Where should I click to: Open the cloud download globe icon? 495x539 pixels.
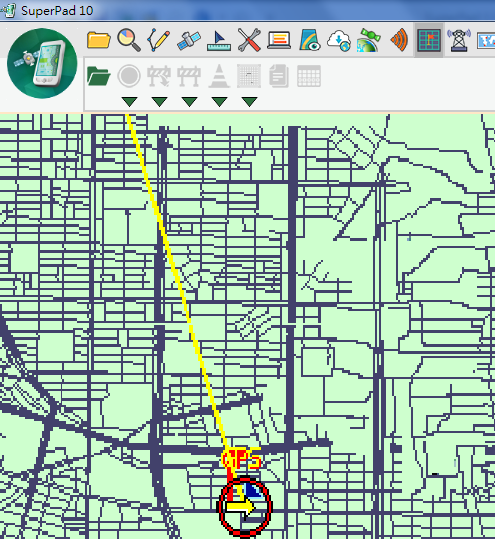point(339,41)
